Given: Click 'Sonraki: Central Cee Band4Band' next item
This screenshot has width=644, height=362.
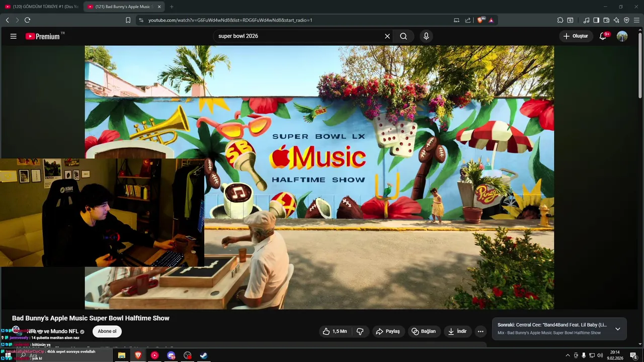Looking at the screenshot, I should pyautogui.click(x=552, y=325).
